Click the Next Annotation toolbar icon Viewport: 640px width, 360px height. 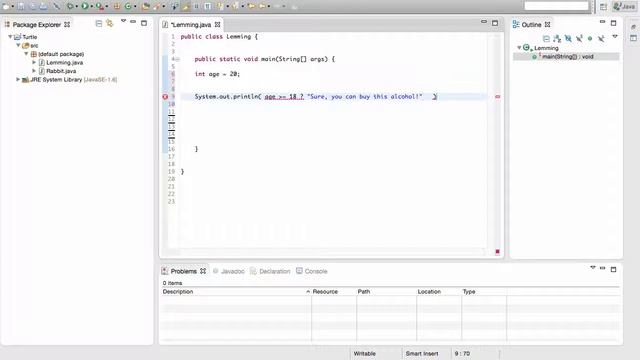(x=220, y=6)
